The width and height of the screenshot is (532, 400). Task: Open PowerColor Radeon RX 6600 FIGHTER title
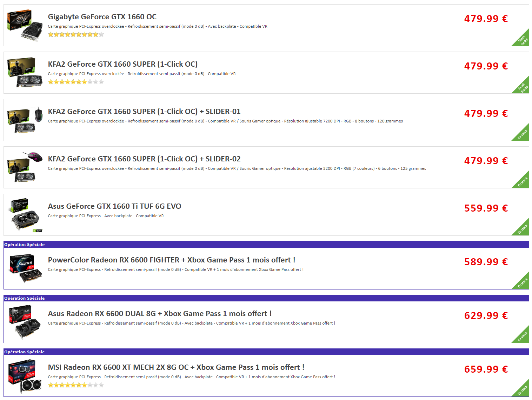coord(171,260)
